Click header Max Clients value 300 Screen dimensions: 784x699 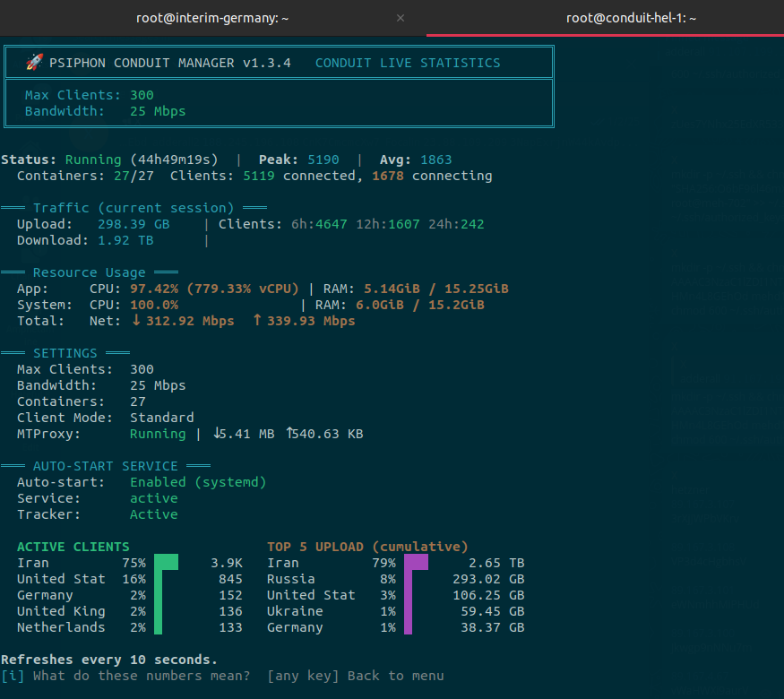click(x=142, y=95)
